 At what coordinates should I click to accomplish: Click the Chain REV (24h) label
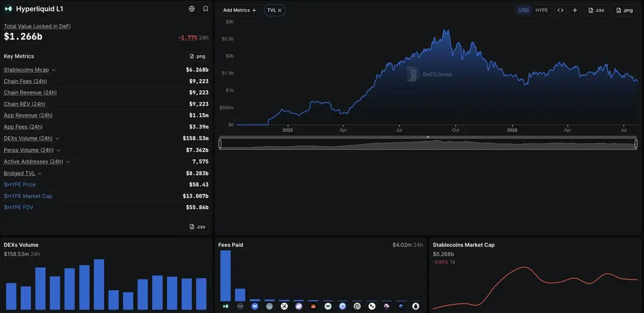25,104
